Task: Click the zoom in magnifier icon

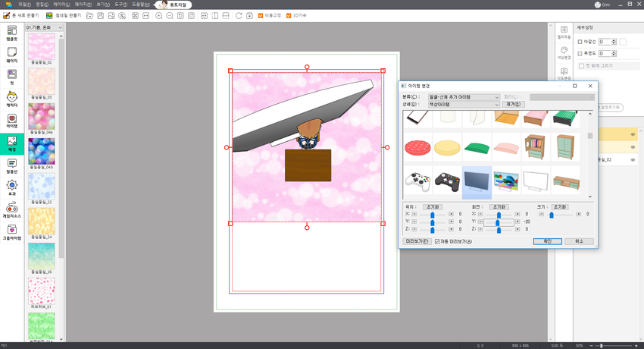Action: (159, 16)
